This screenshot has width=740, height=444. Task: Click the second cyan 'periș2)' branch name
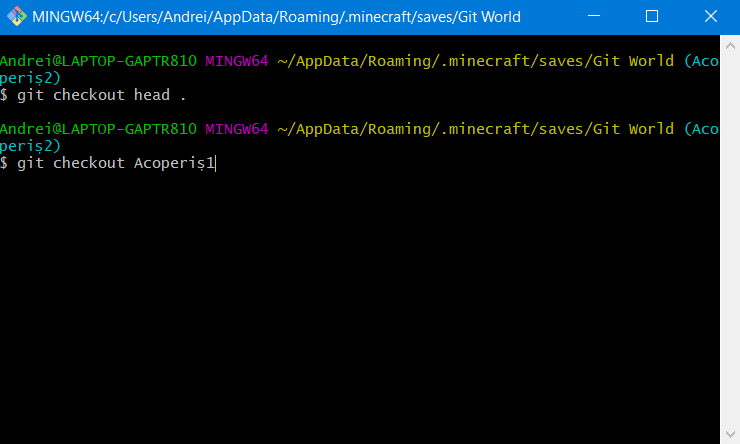click(x=30, y=146)
